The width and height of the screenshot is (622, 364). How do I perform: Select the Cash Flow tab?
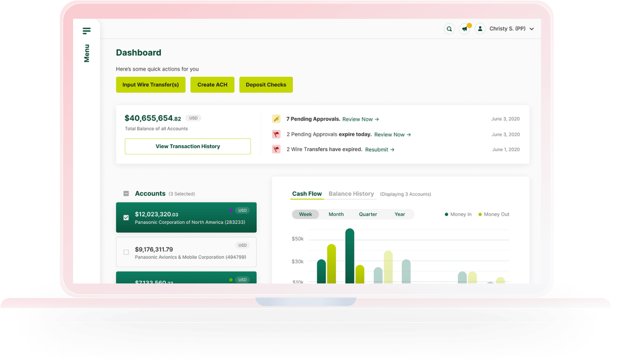point(307,194)
